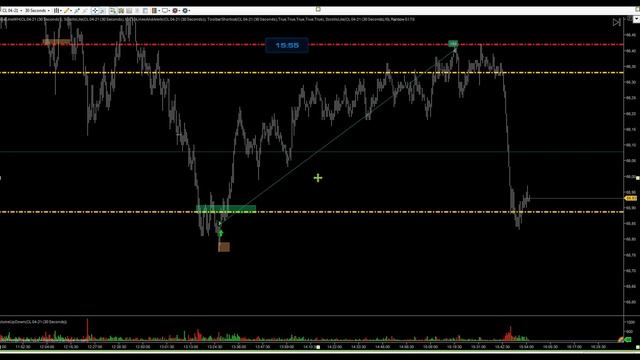Open the dropdown arrow above price axis
Viewport: 640px width, 360px height.
pyautogui.click(x=636, y=19)
